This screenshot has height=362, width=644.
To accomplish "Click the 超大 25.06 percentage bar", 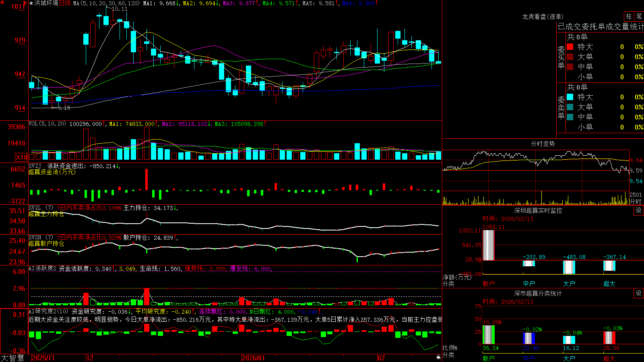I will (x=609, y=337).
